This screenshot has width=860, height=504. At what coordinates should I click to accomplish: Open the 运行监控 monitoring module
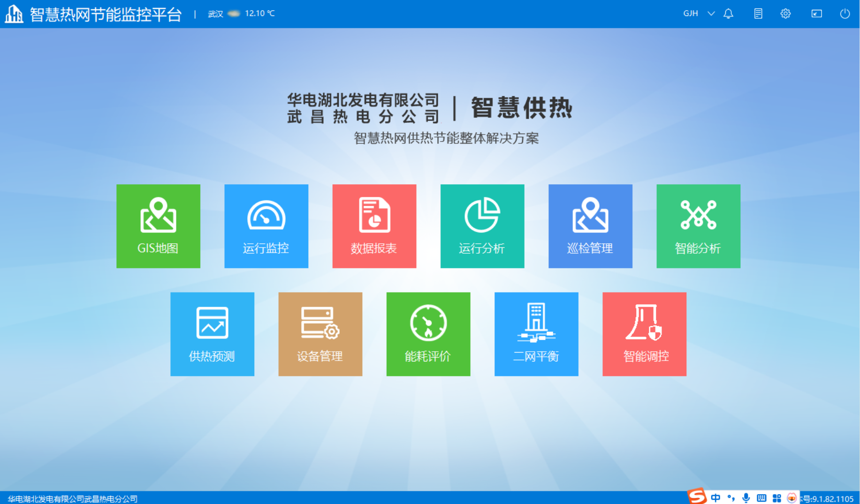coord(266,226)
